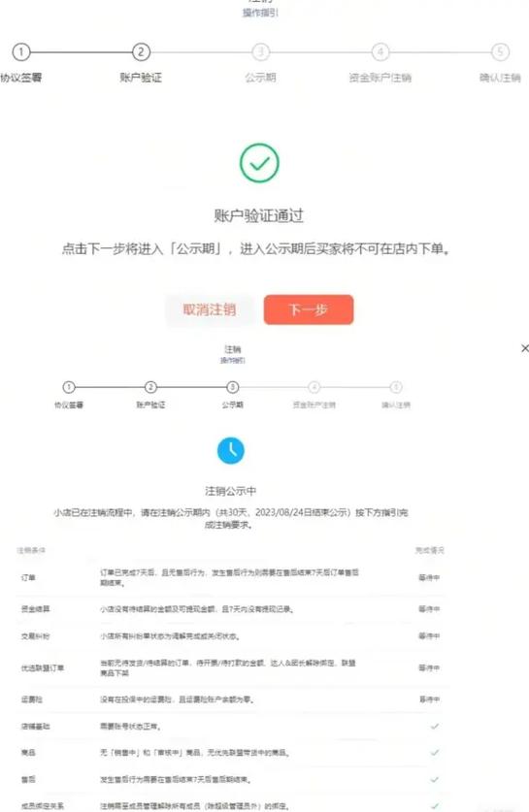
Task: Select the 确认注销 label in the 账户验证通过 stepper
Action: pos(500,78)
